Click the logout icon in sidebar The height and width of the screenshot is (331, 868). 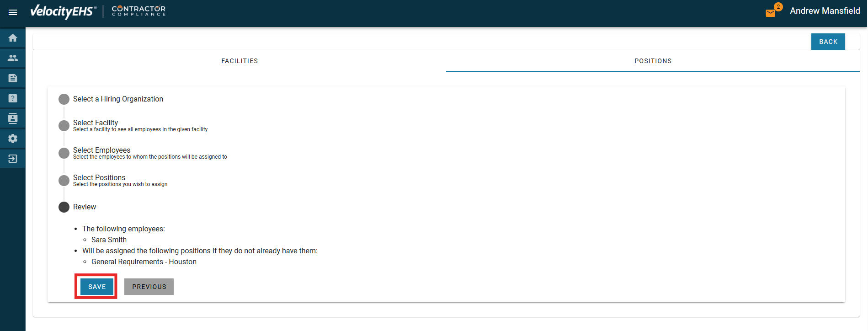[x=13, y=159]
